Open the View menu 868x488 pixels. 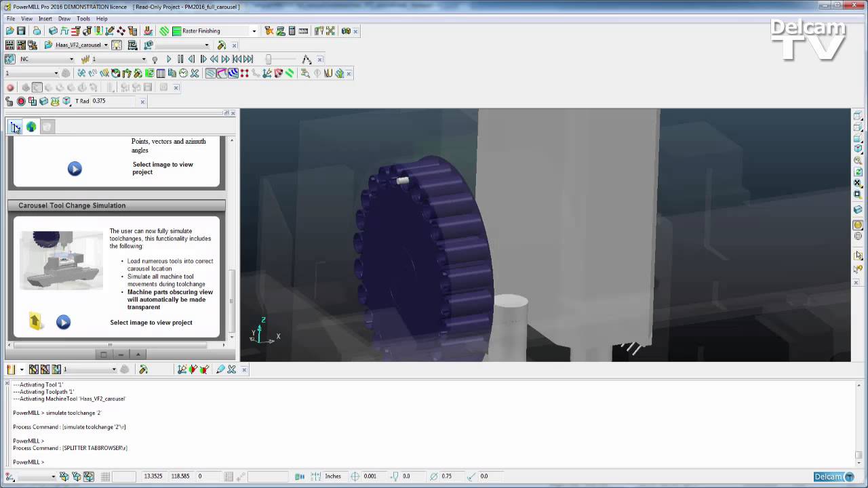[26, 18]
